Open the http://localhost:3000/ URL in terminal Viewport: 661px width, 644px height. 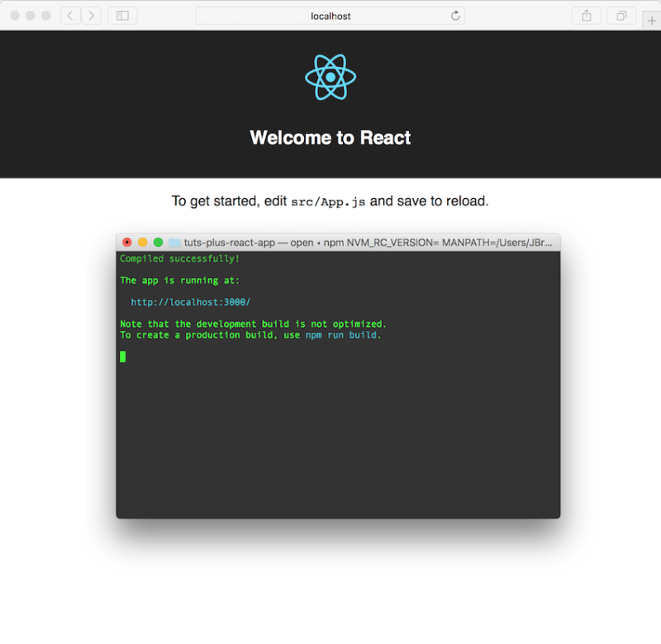pos(191,302)
